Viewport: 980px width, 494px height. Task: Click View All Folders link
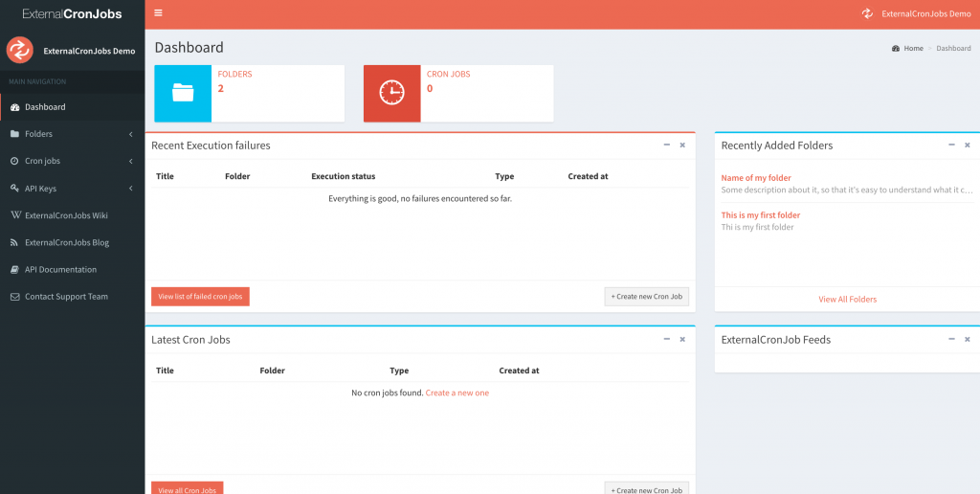point(848,300)
